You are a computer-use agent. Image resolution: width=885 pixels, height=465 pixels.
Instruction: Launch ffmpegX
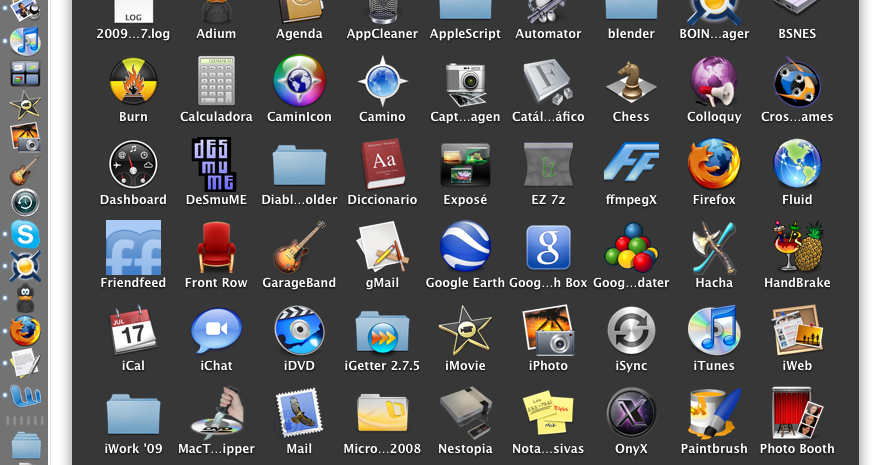[631, 162]
